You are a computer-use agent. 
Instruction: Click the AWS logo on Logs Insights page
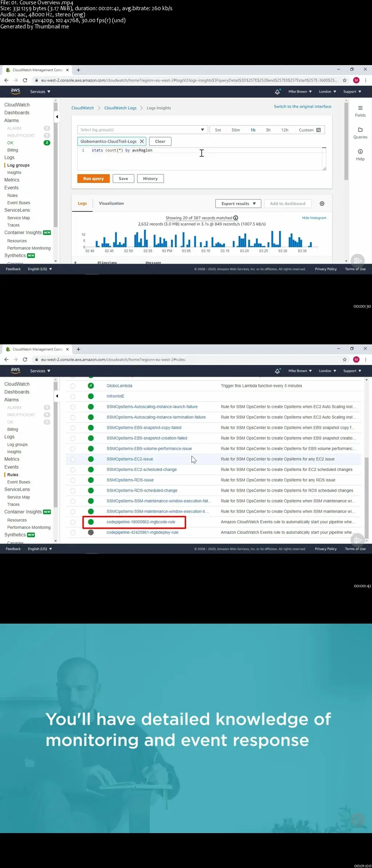point(15,91)
